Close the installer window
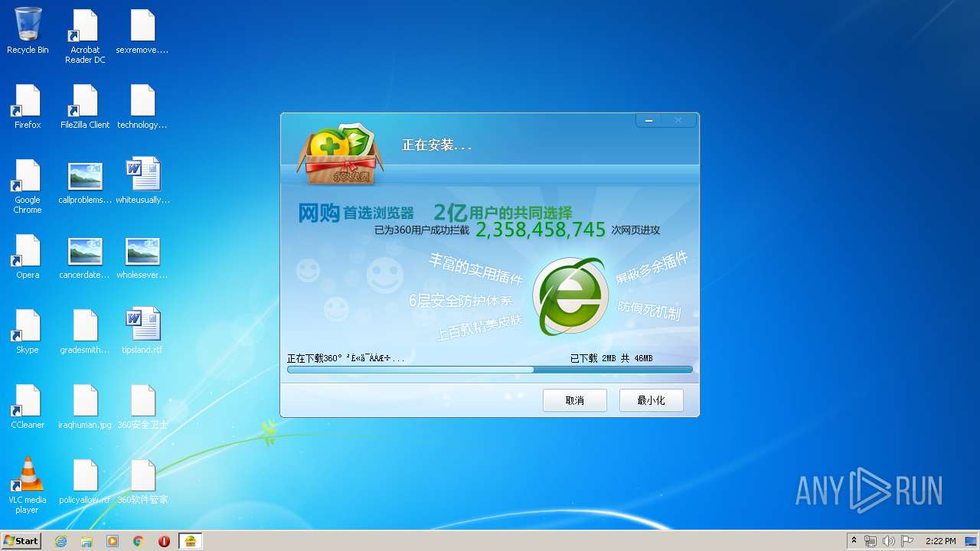 pos(678,120)
